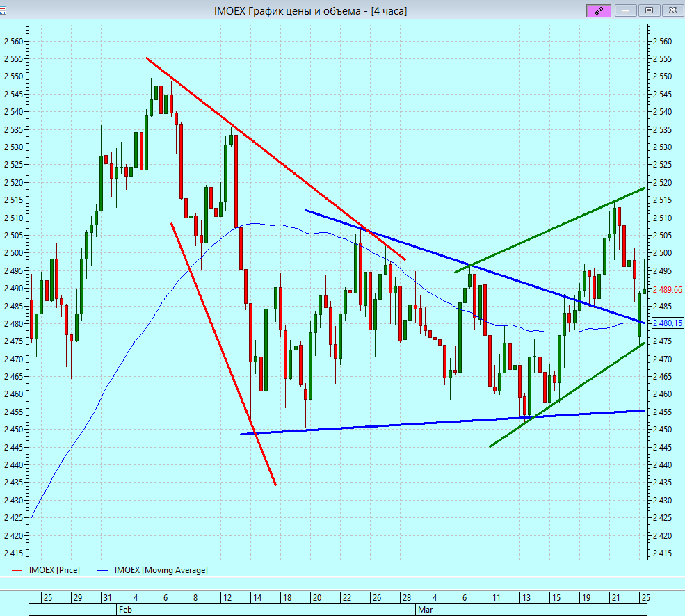Image resolution: width=685 pixels, height=616 pixels.
Task: Click the pink chart link icon
Action: 599,10
